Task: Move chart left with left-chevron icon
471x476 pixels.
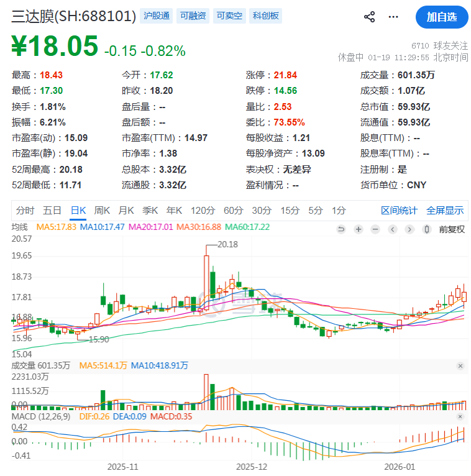Action: tap(393, 229)
